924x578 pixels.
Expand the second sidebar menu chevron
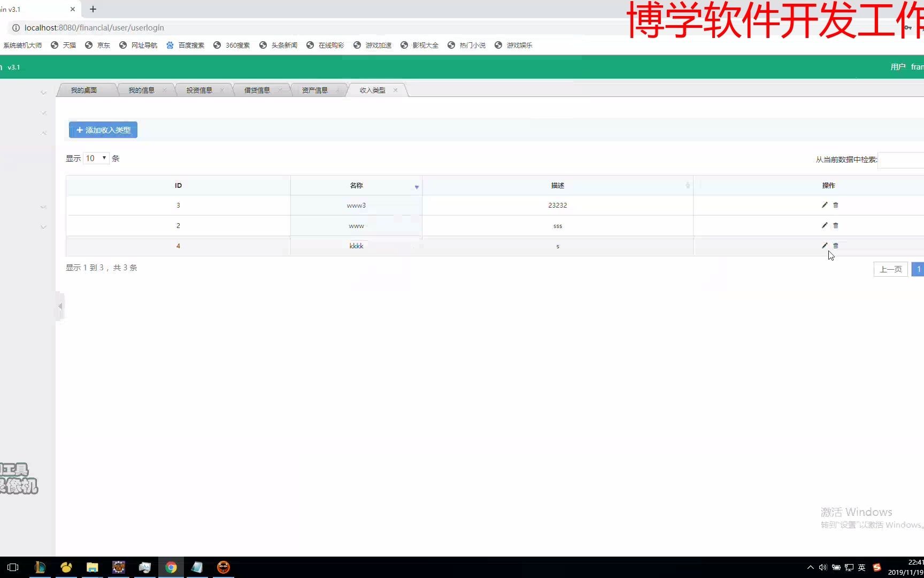pos(44,113)
